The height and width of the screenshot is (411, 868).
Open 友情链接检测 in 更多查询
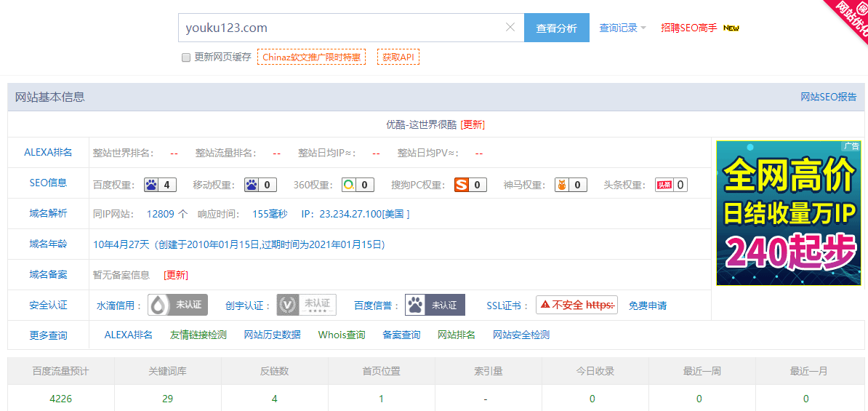(198, 335)
